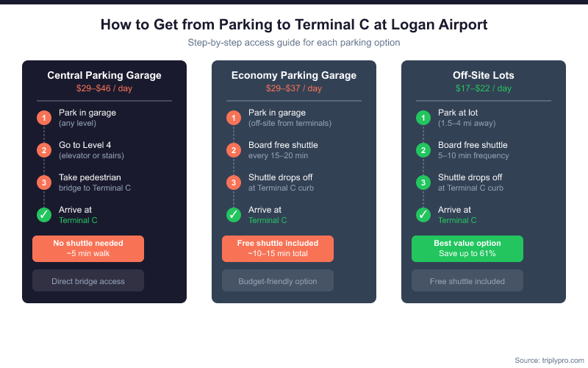
Task: Click the 'No shuttle needed' badge
Action: (x=88, y=249)
